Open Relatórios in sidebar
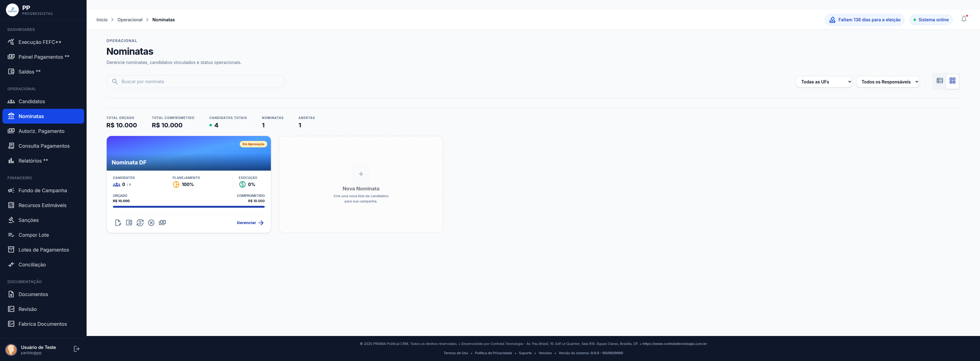Screen dimensions: 980x361 43,161
